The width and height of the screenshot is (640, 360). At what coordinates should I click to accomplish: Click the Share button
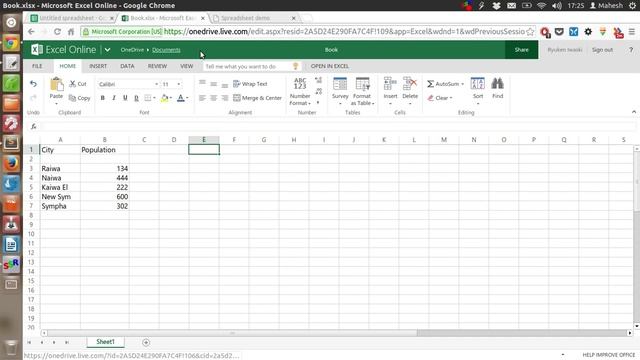click(x=521, y=50)
